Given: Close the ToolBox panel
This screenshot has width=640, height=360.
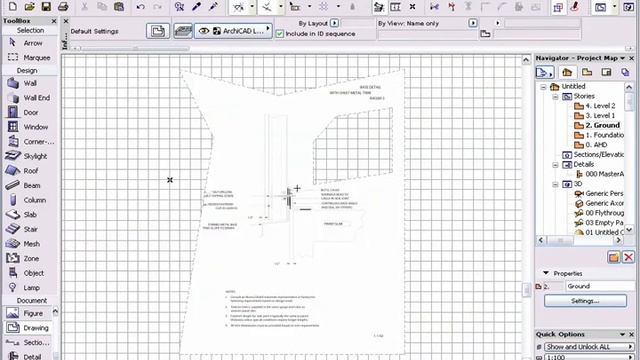Looking at the screenshot, I should point(54,21).
